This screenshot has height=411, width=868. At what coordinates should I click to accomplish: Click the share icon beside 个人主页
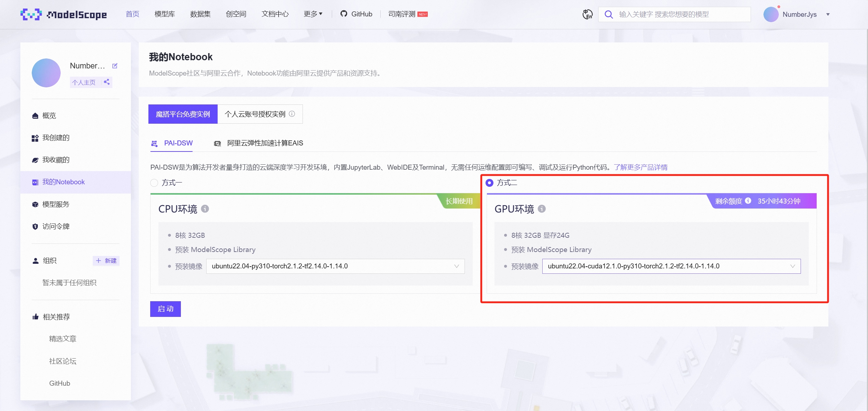tap(107, 82)
